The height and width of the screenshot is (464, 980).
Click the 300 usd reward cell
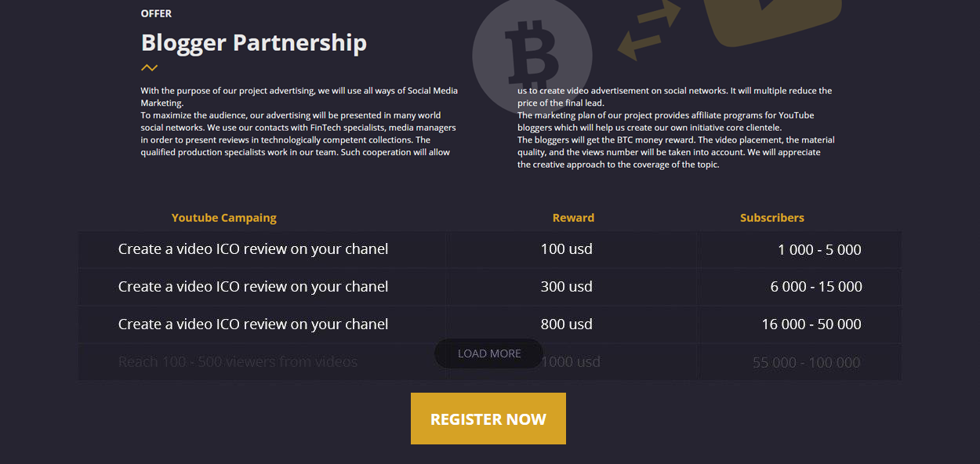[x=567, y=287]
